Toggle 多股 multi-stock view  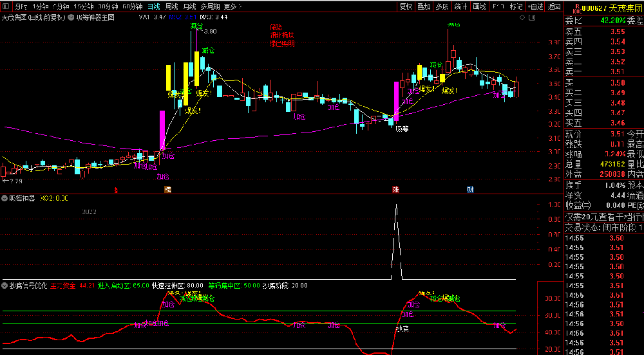click(442, 6)
